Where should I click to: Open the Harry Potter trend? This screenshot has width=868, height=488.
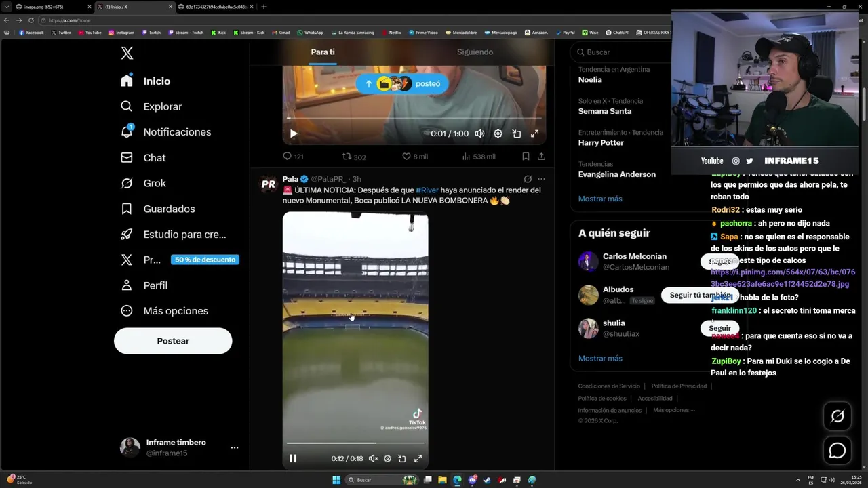coord(601,143)
